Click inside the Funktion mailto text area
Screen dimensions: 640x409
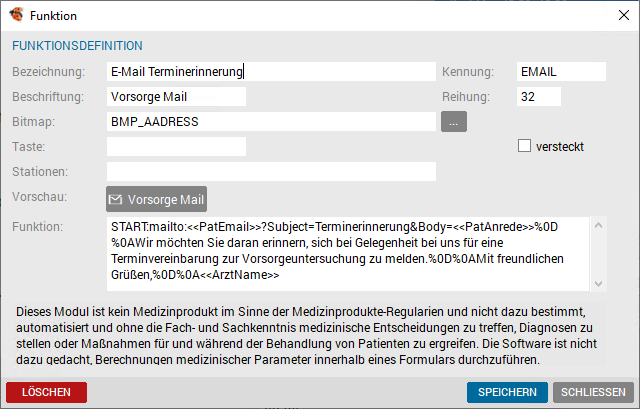coord(348,254)
